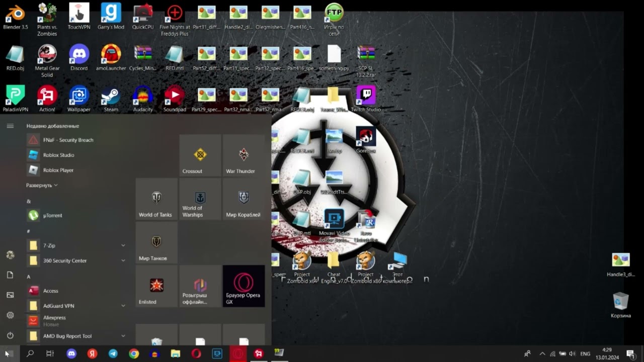644x362 pixels.
Task: Open Start menu power options
Action: click(x=10, y=335)
